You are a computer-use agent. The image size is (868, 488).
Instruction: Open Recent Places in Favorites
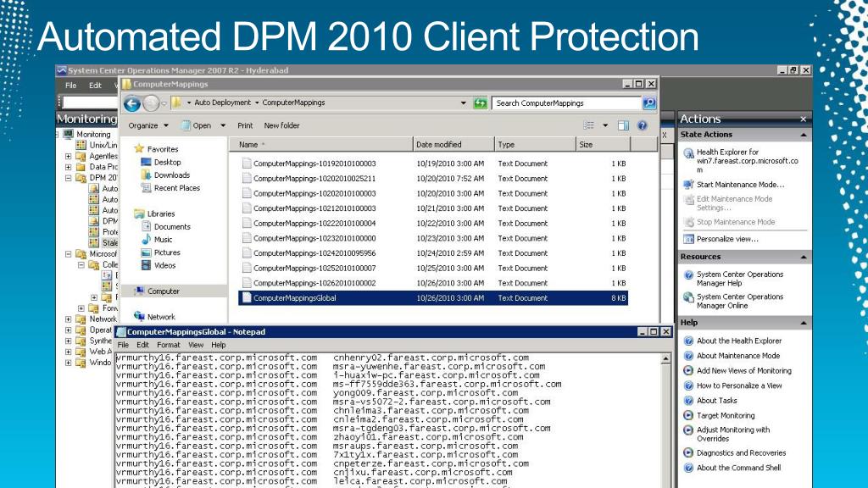coord(176,188)
